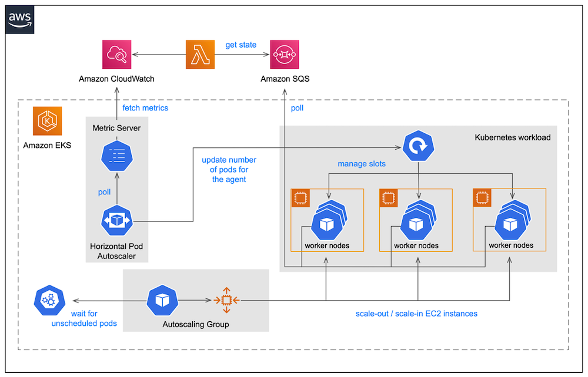Click the AWS logo in top-left corner
This screenshot has height=377, width=588.
point(19,18)
